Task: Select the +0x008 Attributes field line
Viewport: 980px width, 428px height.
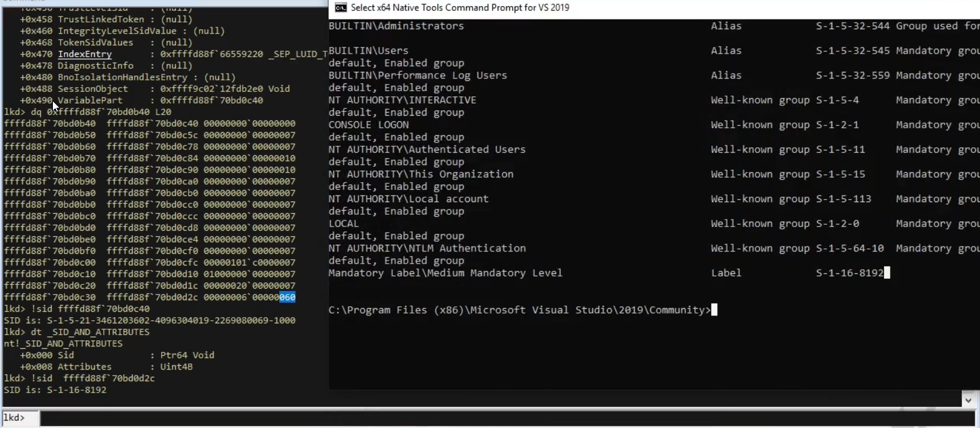Action: 106,367
